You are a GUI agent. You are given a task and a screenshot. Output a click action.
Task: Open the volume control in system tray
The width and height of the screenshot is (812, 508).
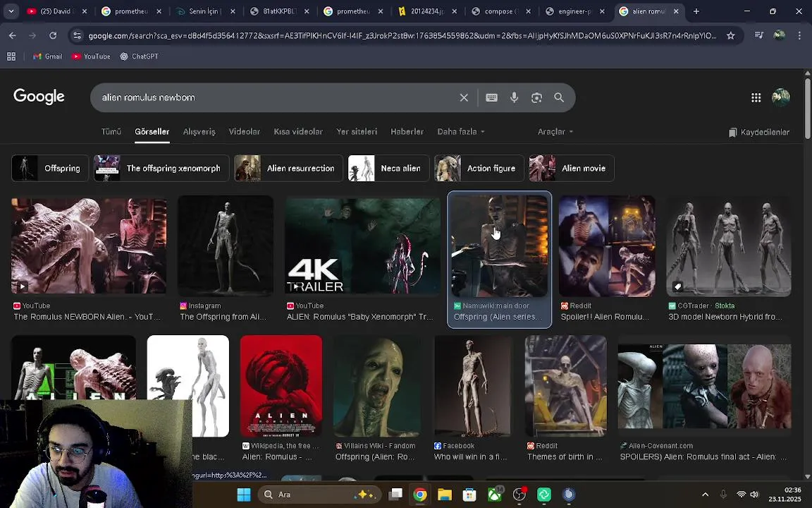tap(754, 495)
